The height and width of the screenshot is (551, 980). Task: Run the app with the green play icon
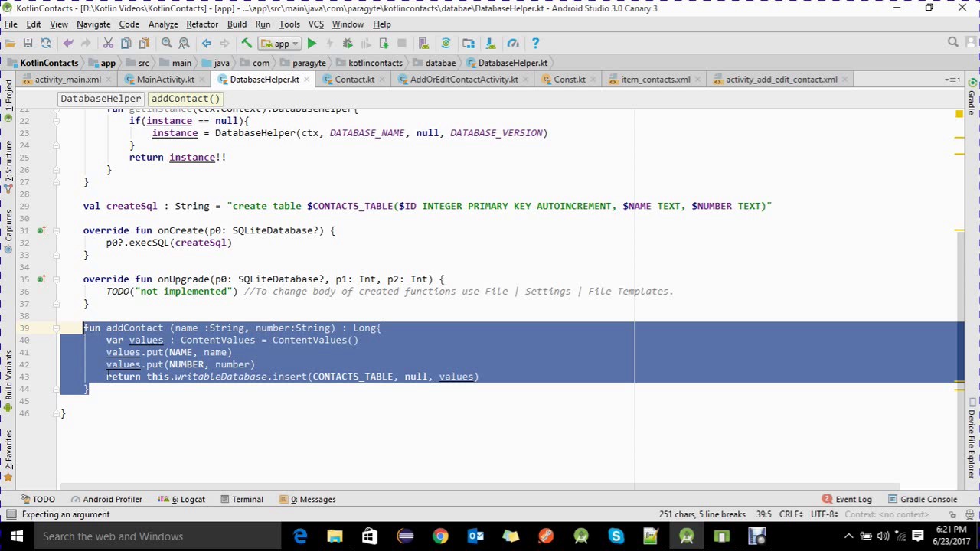(x=312, y=44)
